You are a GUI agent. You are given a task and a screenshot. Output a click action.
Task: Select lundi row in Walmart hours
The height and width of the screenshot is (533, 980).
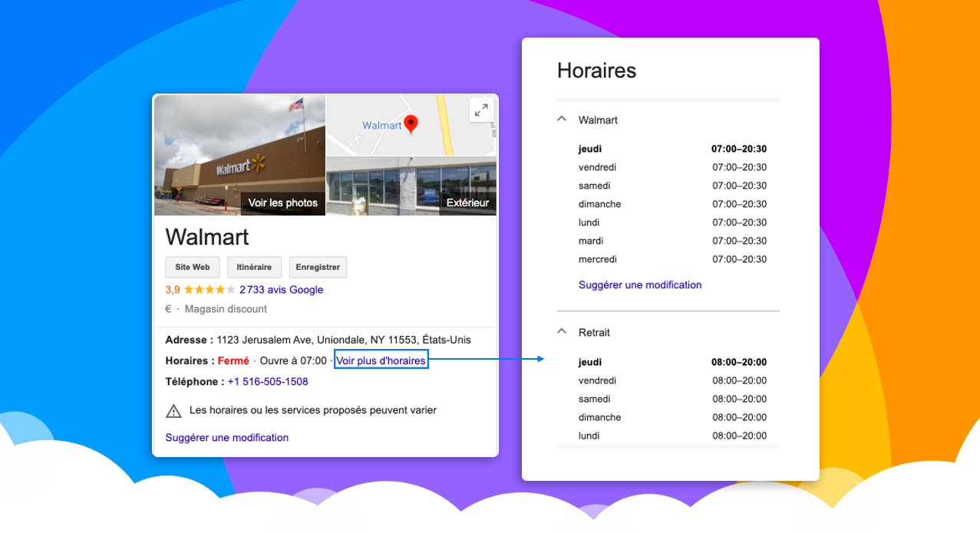point(673,222)
